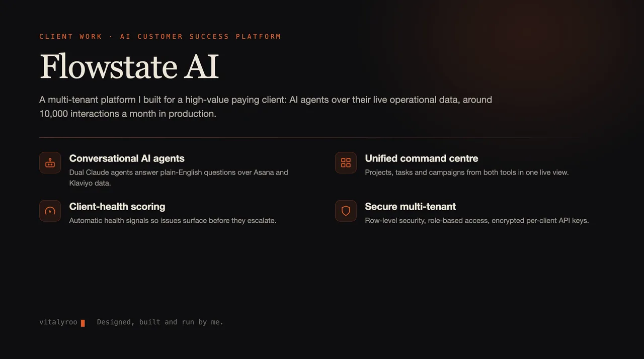Click the vitalyroo author name
Image resolution: width=644 pixels, height=359 pixels.
pos(58,322)
